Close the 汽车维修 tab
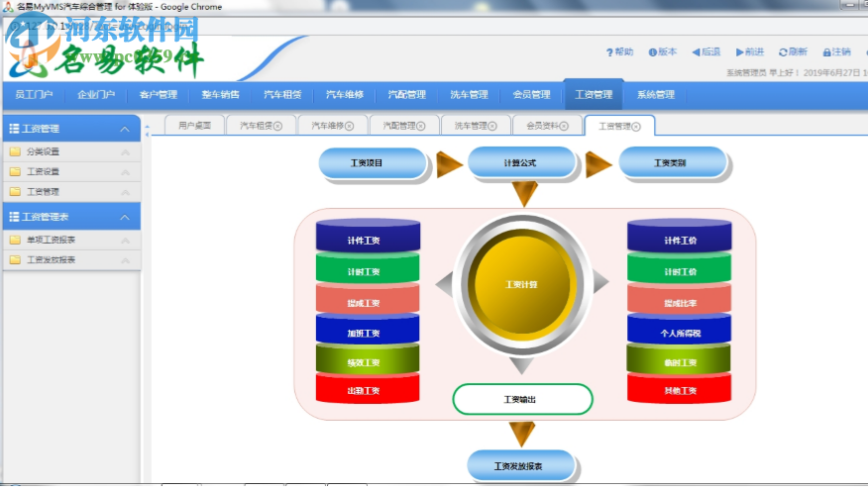868x492 pixels. coord(350,126)
